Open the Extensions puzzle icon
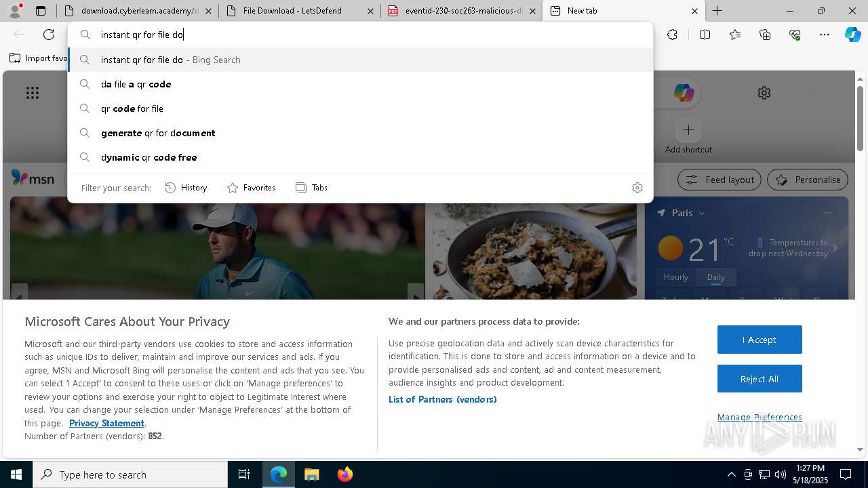Viewport: 868px width, 488px height. click(672, 35)
